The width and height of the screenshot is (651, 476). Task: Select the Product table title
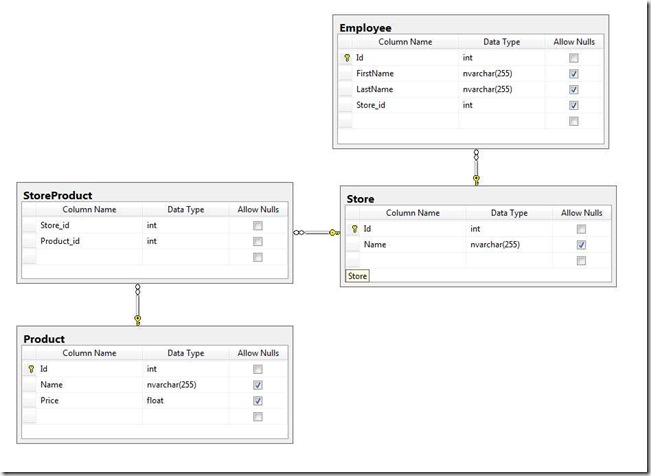(x=44, y=339)
